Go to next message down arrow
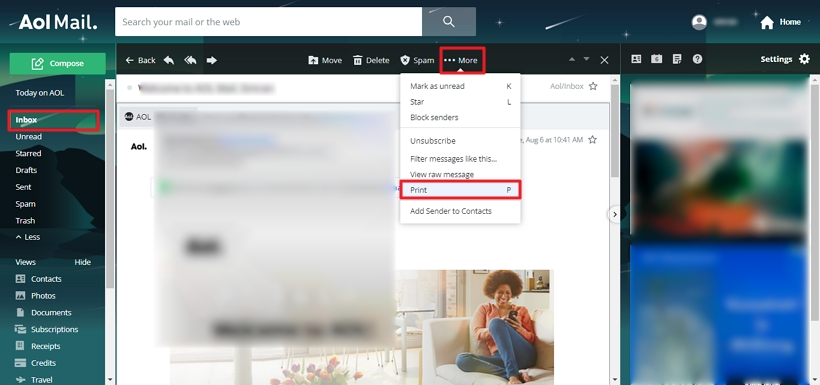This screenshot has width=820, height=385. tap(586, 60)
